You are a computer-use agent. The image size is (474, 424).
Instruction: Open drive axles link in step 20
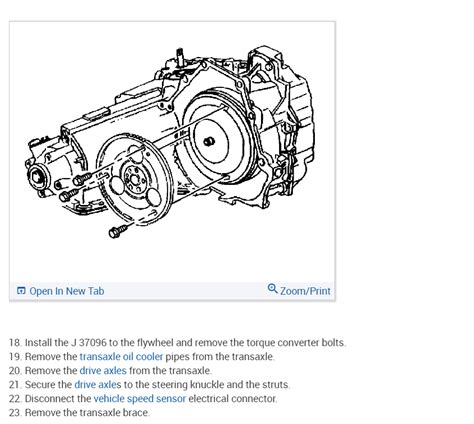[103, 371]
